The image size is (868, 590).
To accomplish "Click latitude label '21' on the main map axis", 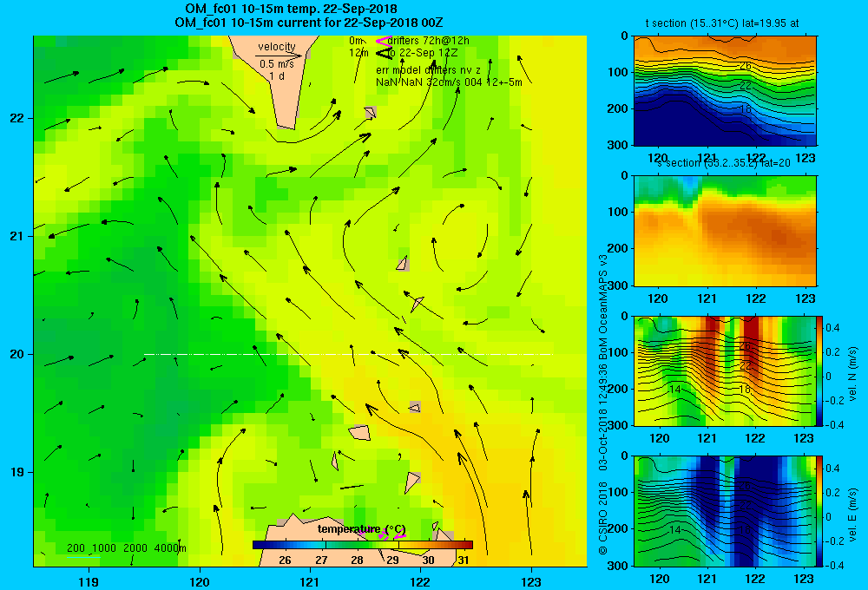I will (x=17, y=236).
